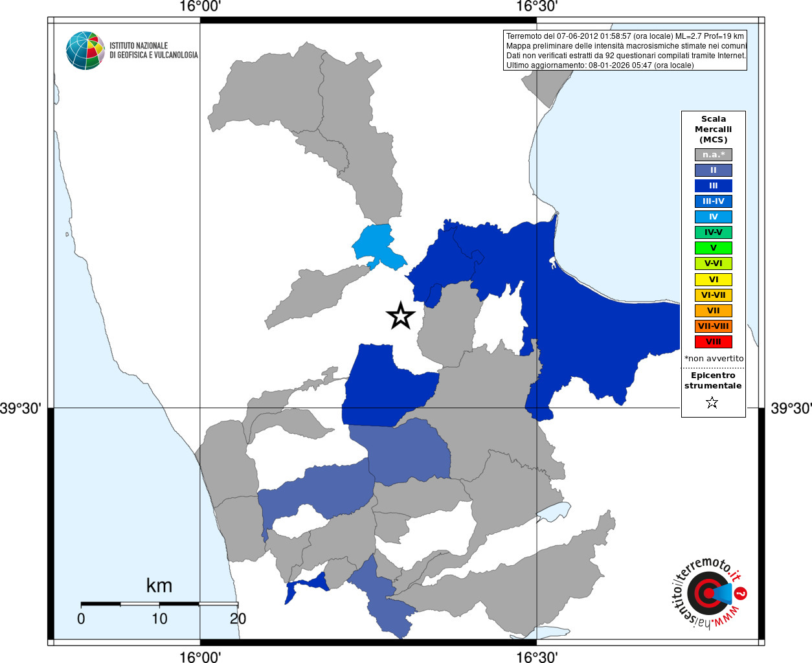Image resolution: width=812 pixels, height=663 pixels.
Task: Select the intensity II legend swatch
Action: 714,170
